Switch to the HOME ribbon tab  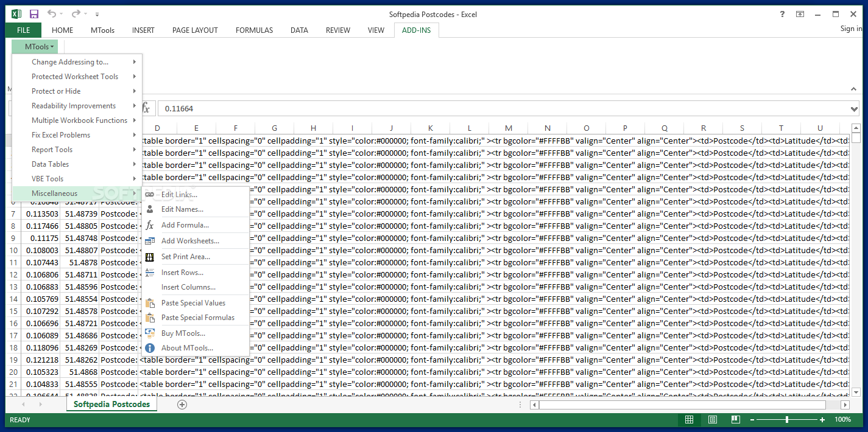(62, 30)
